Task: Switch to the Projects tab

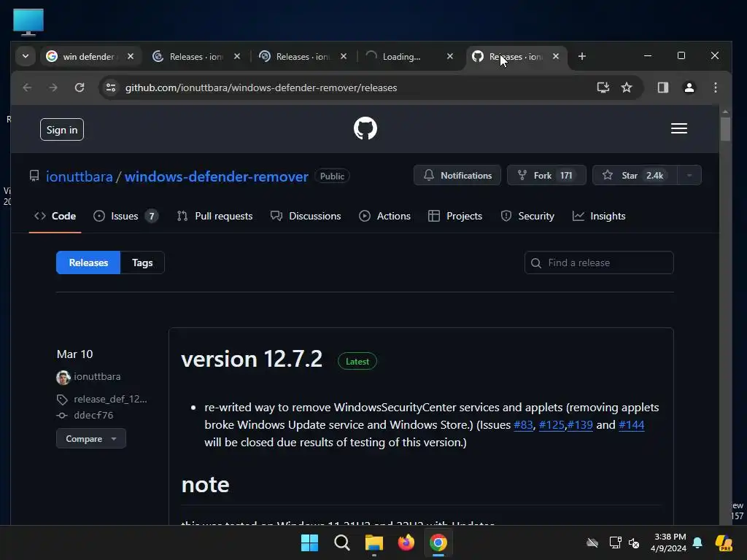Action: [455, 216]
